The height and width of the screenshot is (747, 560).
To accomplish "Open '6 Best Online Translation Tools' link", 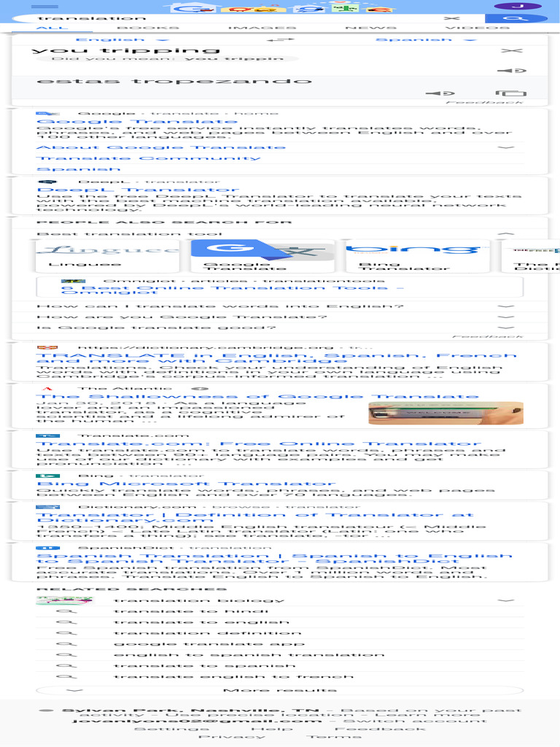I will coord(233,290).
